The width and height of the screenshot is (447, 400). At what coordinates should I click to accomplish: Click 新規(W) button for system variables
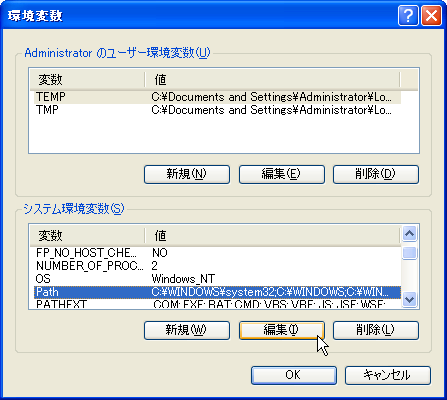coord(187,330)
